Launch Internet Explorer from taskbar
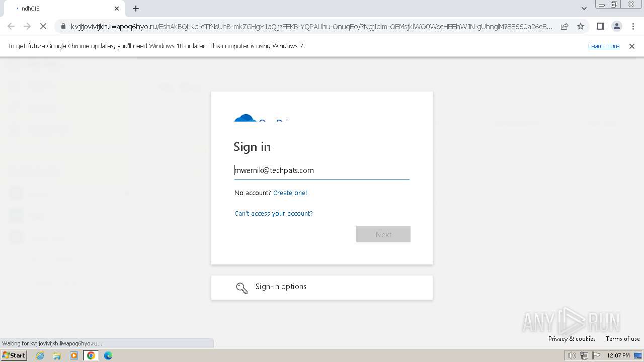The image size is (644, 362). pos(40,355)
